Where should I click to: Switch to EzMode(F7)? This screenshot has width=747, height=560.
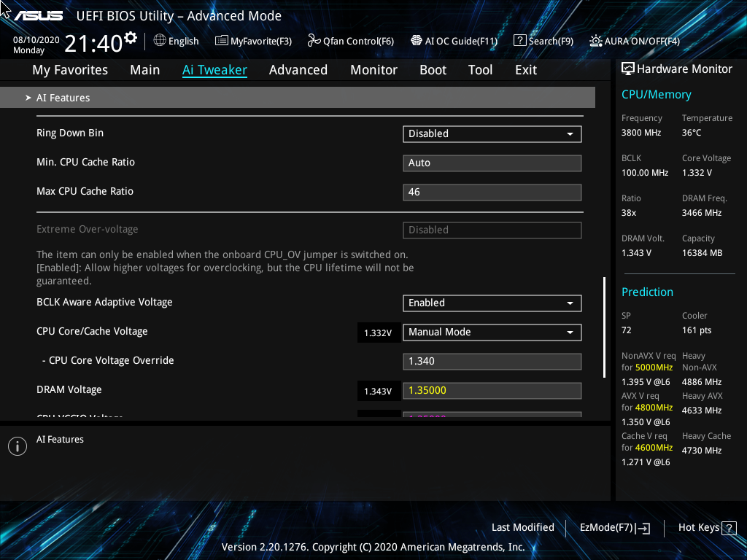coord(606,528)
